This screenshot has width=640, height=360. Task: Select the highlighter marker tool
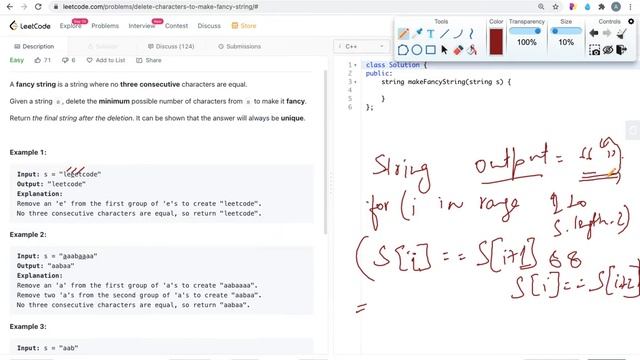(x=417, y=33)
